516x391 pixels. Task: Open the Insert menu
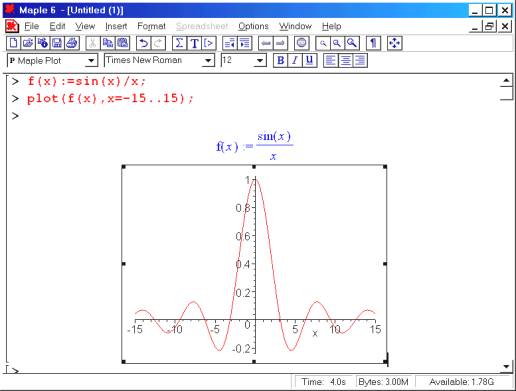coord(116,26)
